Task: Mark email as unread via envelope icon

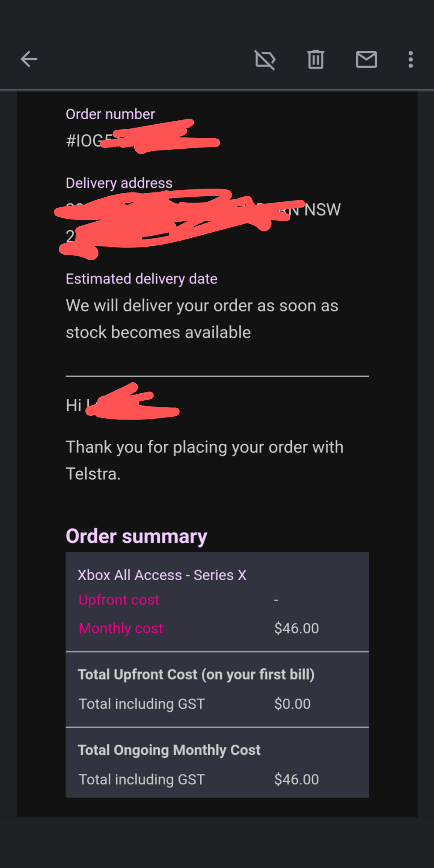Action: [367, 59]
